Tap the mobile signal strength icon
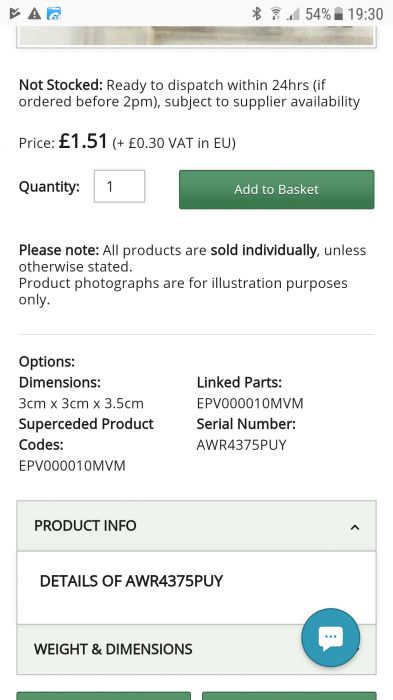 293,14
